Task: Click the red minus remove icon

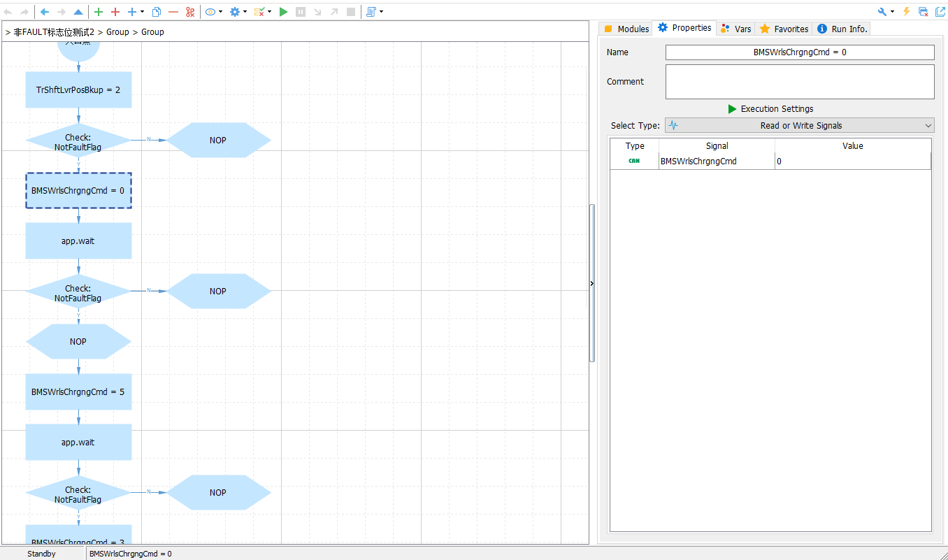Action: [x=173, y=12]
